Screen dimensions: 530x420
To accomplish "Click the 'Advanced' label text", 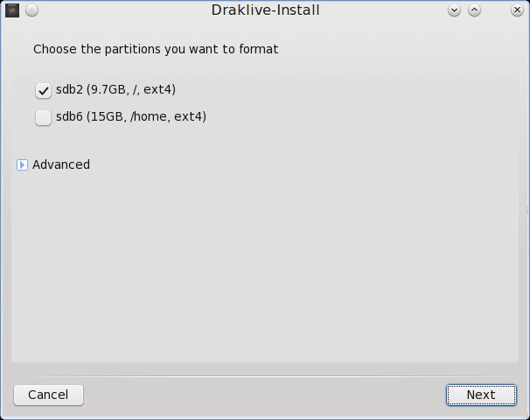I will pos(61,164).
